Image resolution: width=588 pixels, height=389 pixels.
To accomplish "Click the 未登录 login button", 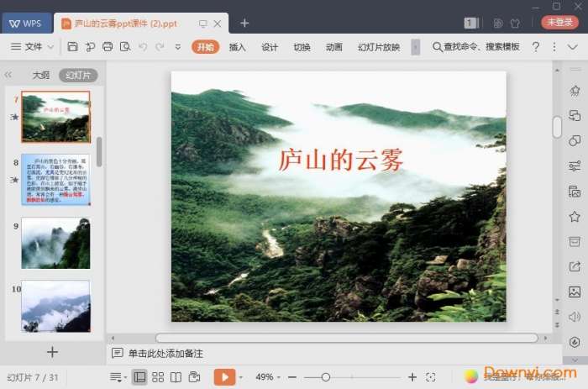I will click(x=559, y=23).
